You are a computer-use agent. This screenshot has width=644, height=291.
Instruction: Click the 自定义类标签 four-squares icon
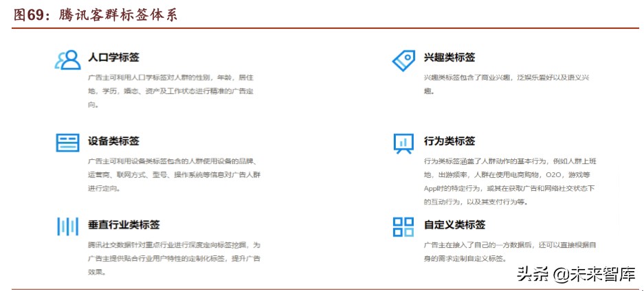[403, 226]
